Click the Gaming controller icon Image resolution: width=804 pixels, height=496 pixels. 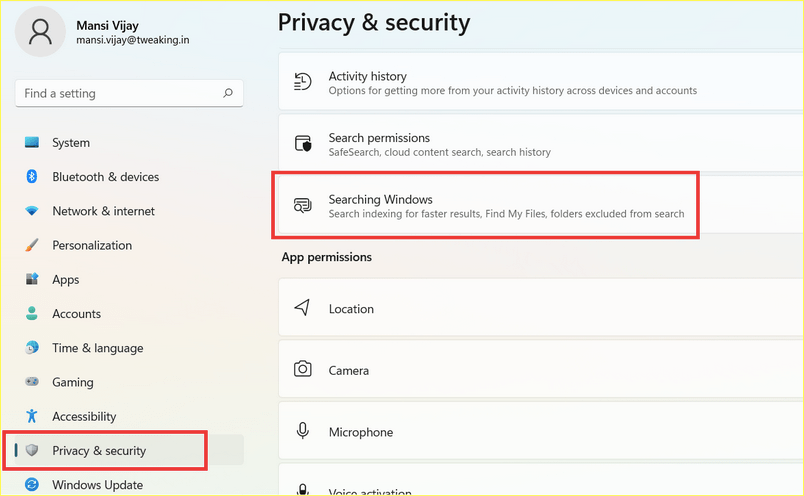tap(32, 382)
